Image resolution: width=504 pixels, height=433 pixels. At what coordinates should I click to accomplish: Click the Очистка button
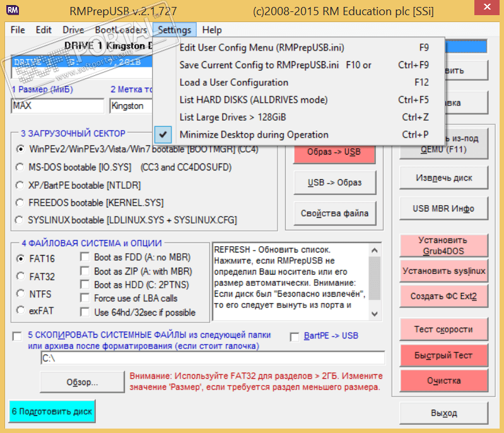443,381
